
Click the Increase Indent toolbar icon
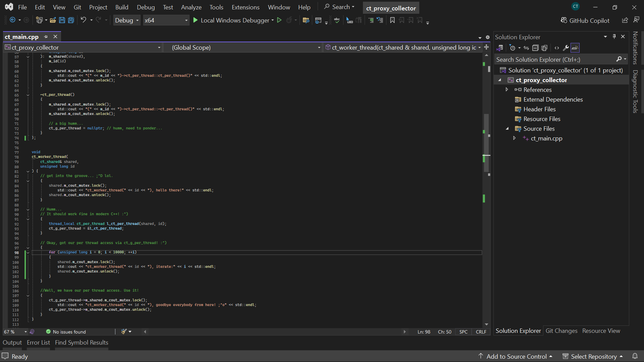click(371, 20)
